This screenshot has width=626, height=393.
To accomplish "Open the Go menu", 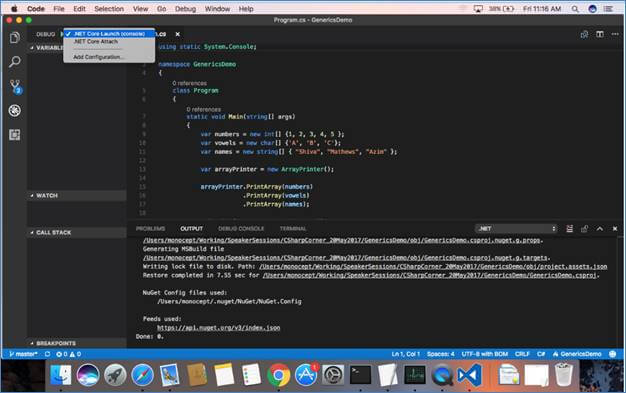I will point(161,8).
